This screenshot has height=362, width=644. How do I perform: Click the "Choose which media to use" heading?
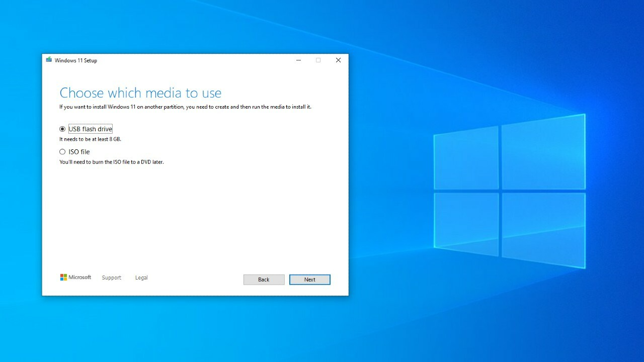click(140, 93)
